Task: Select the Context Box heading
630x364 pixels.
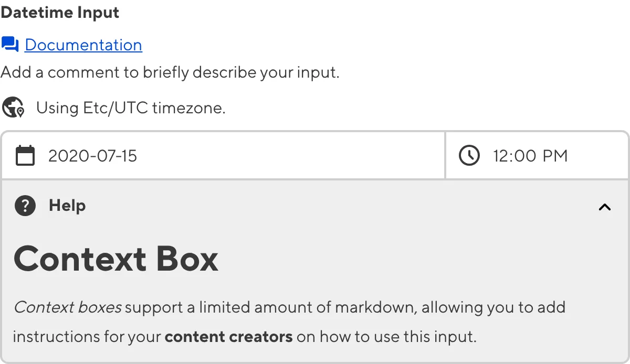Action: 116,259
